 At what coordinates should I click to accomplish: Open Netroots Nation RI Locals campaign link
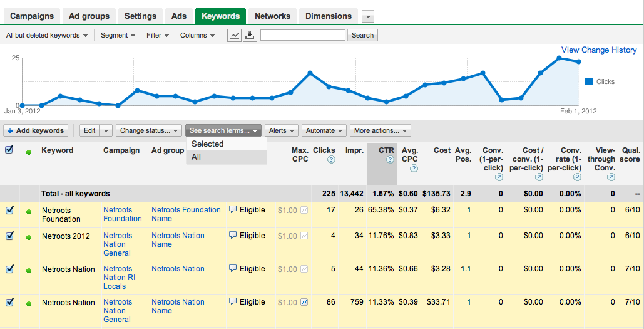click(x=119, y=278)
